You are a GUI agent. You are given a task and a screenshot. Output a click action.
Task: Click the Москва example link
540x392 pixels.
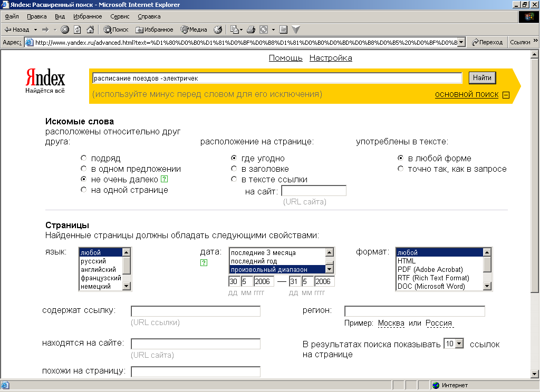[x=391, y=323]
